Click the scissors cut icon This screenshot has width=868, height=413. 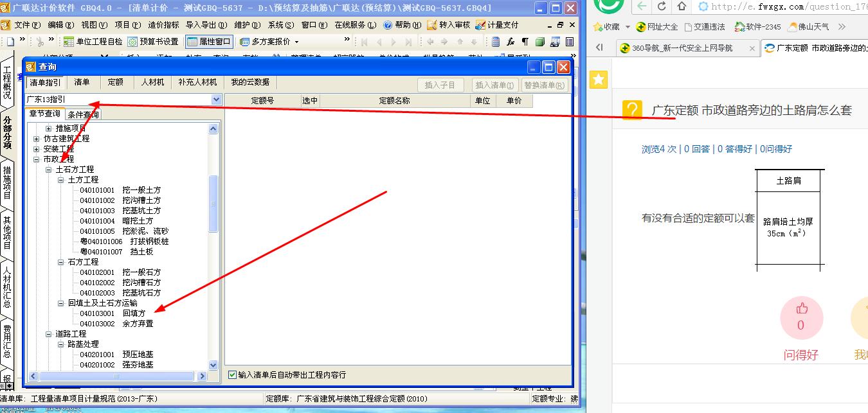tap(40, 42)
